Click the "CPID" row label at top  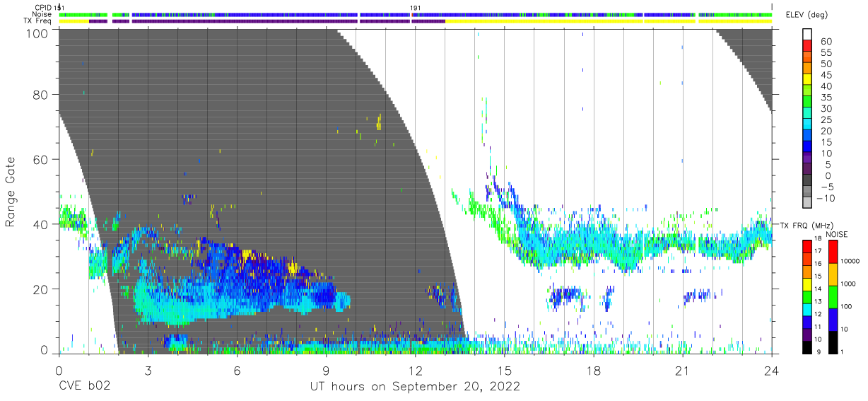(44, 8)
